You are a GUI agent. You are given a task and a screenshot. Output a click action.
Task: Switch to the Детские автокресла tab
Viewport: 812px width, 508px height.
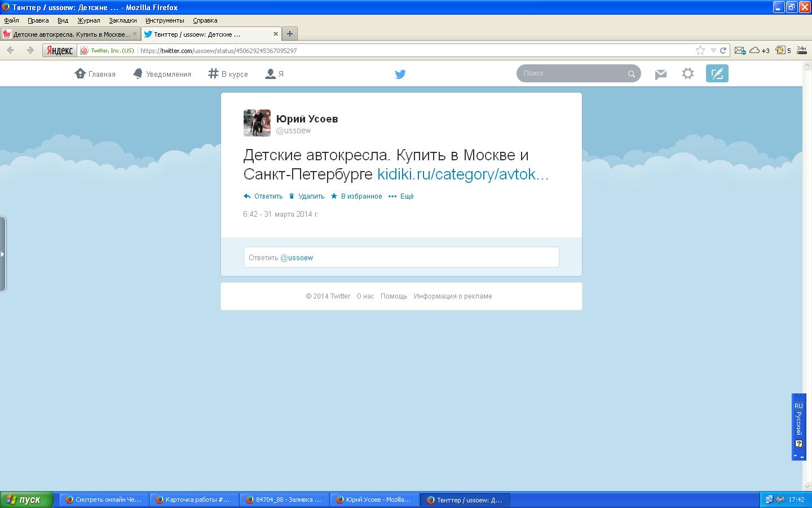coord(70,34)
